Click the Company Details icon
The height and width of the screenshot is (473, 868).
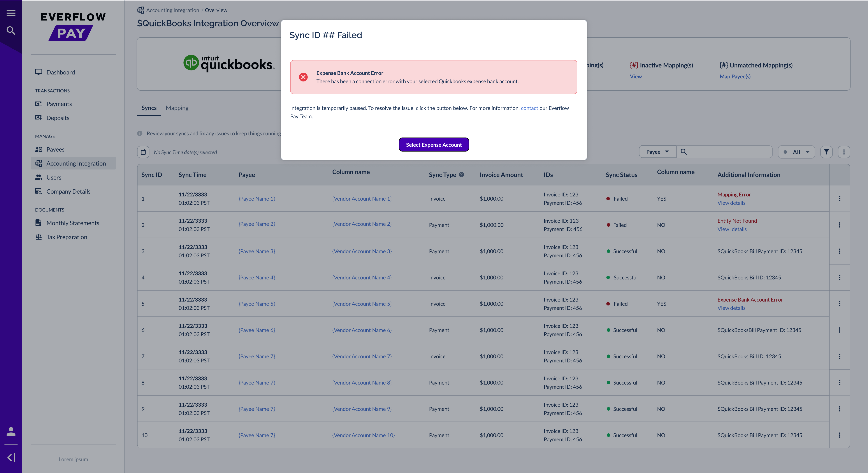[39, 191]
